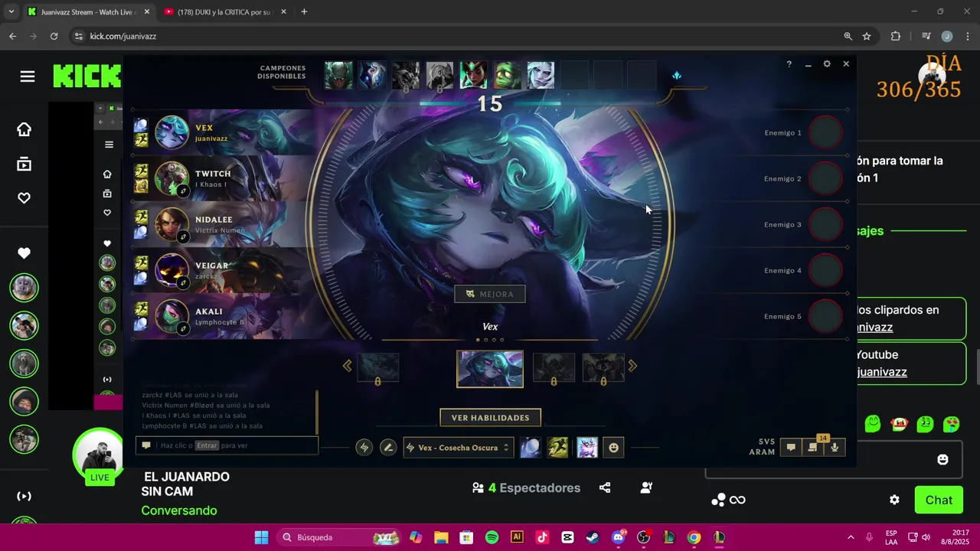
Task: Show next skin with right arrow
Action: [x=632, y=366]
